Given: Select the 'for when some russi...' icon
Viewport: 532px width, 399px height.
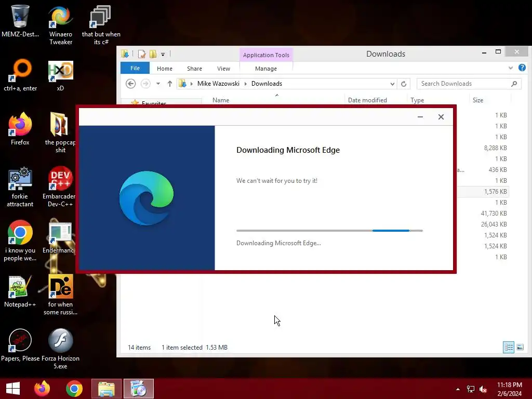Looking at the screenshot, I should [x=60, y=295].
